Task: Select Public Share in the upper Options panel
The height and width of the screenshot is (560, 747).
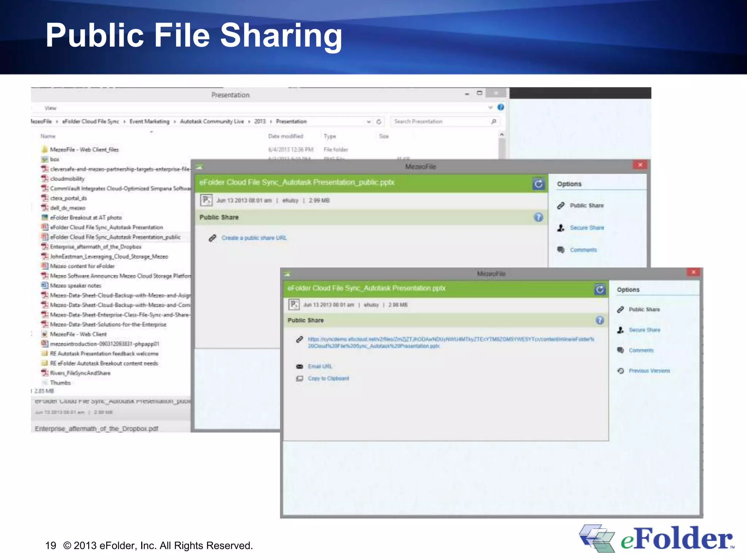Action: (587, 206)
